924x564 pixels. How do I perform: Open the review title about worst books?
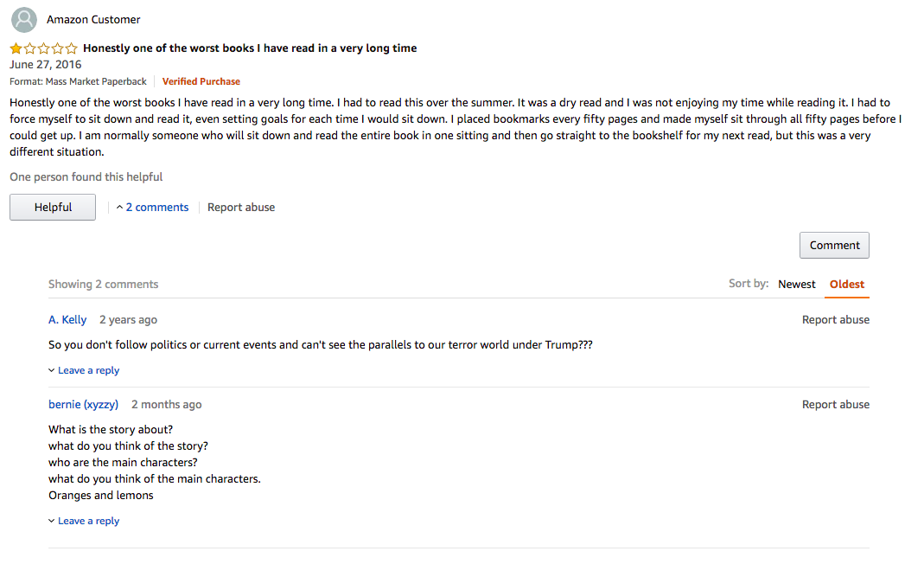(250, 48)
